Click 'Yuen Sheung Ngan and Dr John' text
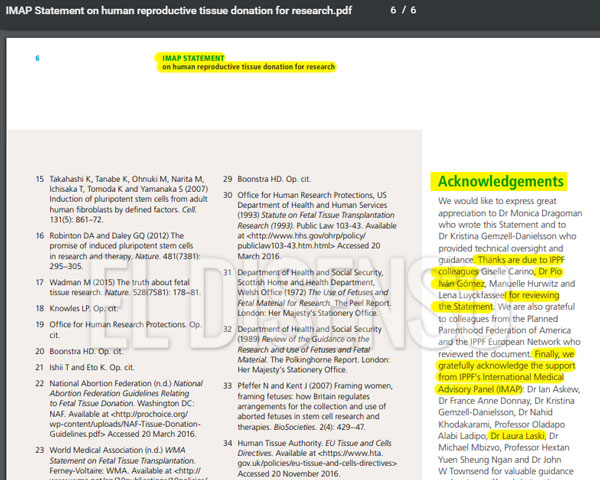Screen dimensions: 600x480 500,459
